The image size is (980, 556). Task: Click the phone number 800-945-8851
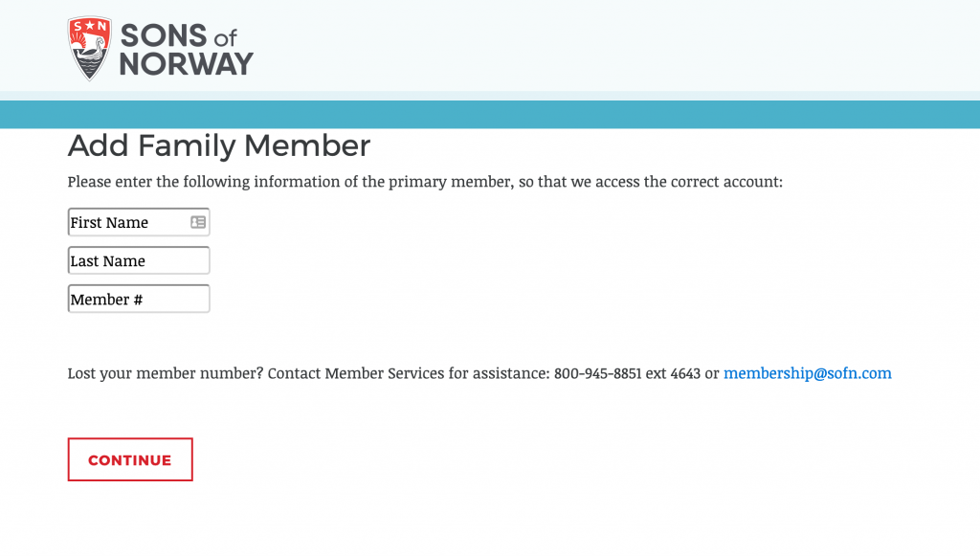click(597, 373)
